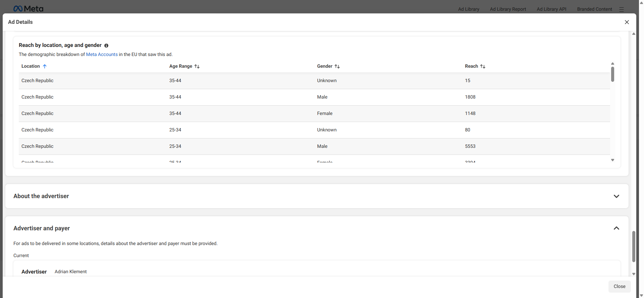644x298 pixels.
Task: Open Ad Library tab
Action: pyautogui.click(x=469, y=9)
